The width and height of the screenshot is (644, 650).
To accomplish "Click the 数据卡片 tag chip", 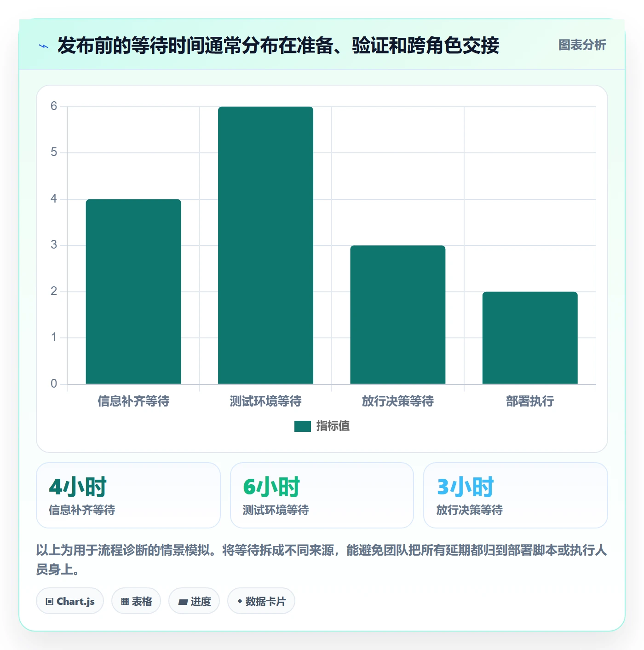I will point(261,601).
